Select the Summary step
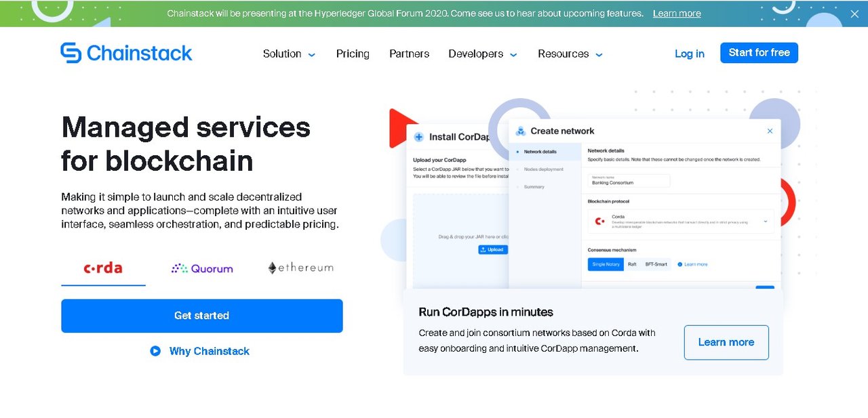 pos(534,186)
